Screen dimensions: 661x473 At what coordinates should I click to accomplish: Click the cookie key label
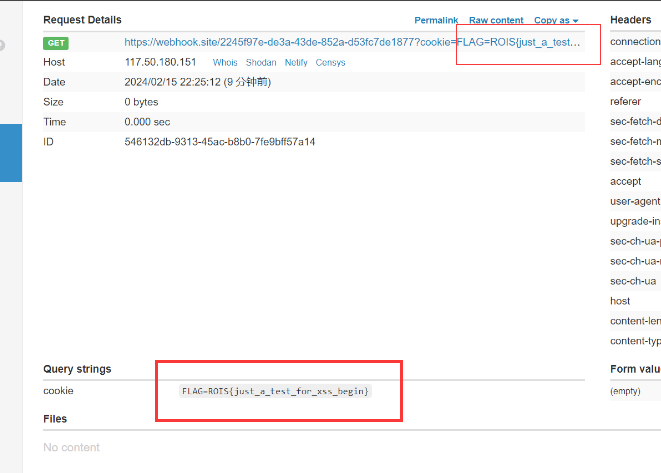[x=58, y=391]
